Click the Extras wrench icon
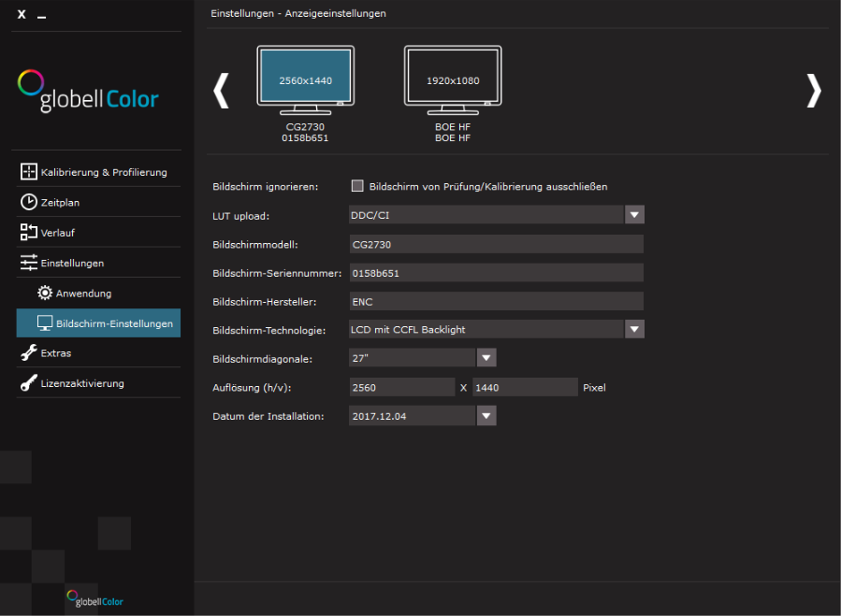The width and height of the screenshot is (841, 616). click(28, 353)
